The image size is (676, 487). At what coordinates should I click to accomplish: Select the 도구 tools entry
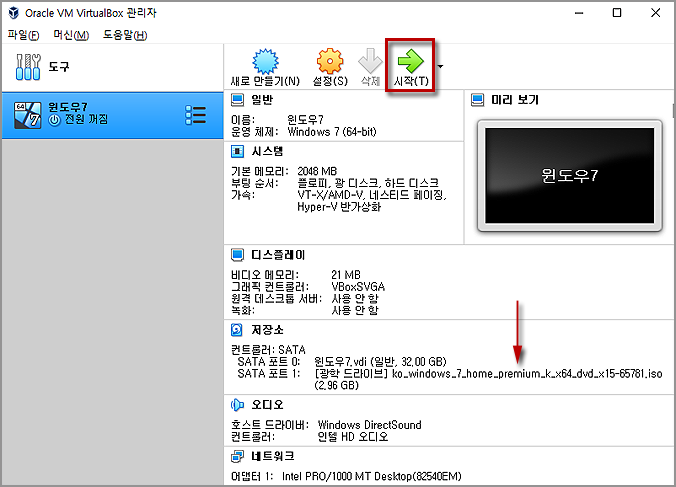[x=112, y=67]
